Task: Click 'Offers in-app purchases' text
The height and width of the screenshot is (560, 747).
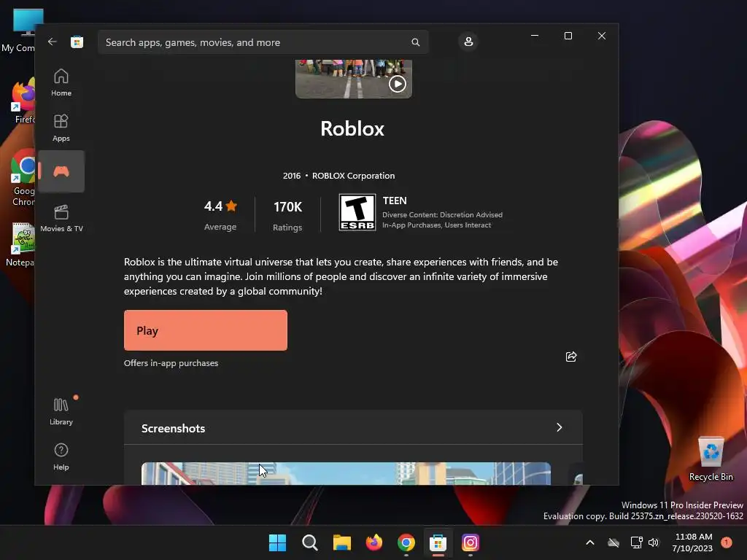Action: tap(171, 363)
